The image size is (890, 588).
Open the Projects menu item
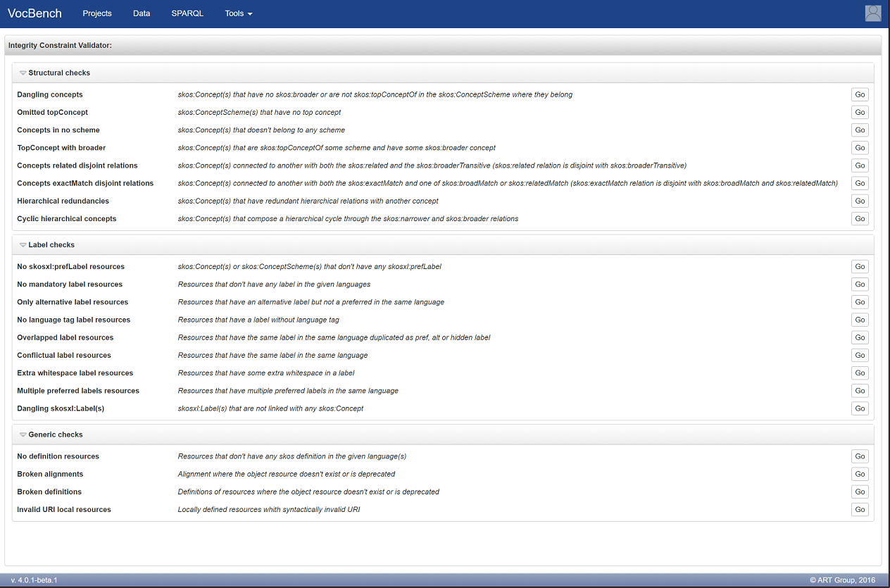click(x=97, y=13)
